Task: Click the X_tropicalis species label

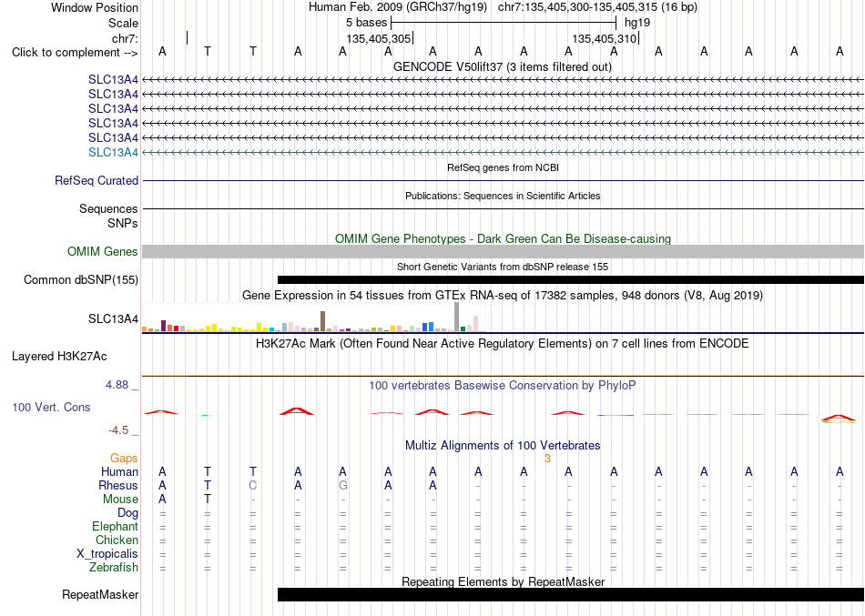Action: tap(107, 554)
